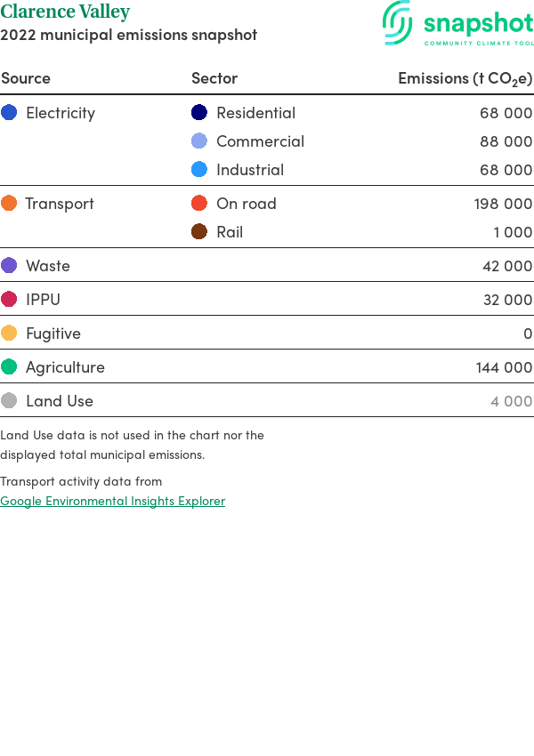Click the light purple Commercial sector dot
Screen dimensions: 534x756
pyautogui.click(x=199, y=141)
